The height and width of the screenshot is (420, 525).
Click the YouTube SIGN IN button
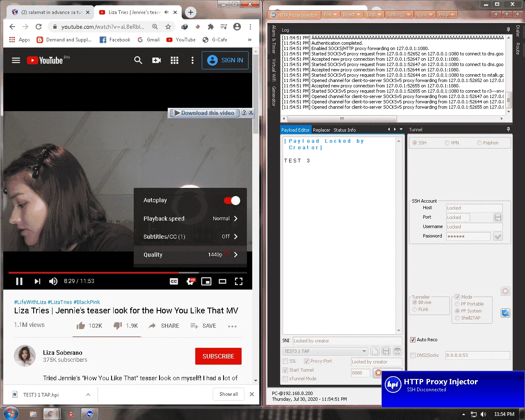pos(225,60)
